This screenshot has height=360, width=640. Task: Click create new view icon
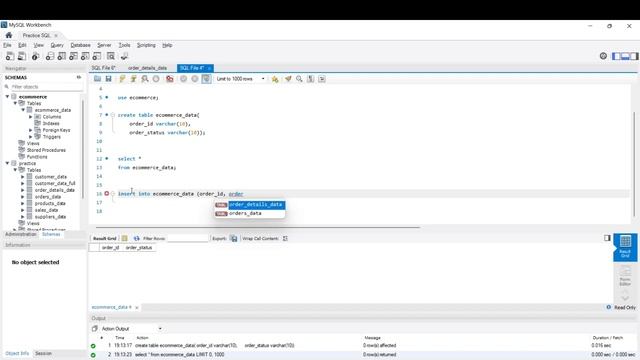point(73,56)
